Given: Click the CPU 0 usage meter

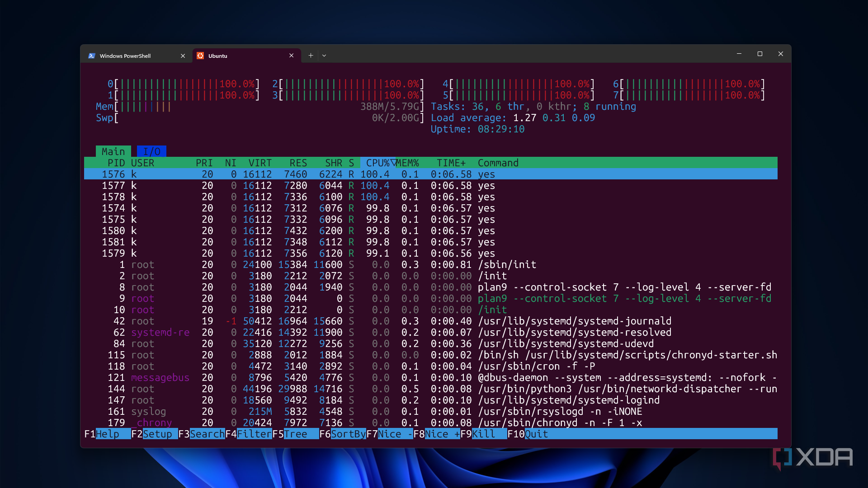Looking at the screenshot, I should 184,84.
